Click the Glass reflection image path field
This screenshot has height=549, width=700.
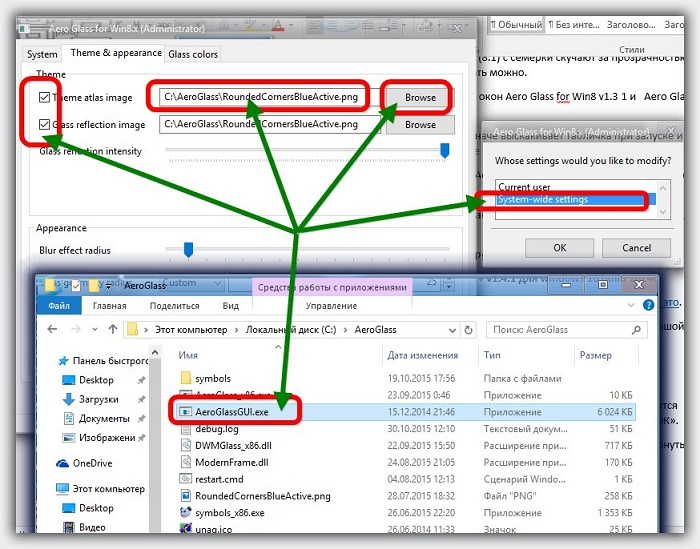point(270,124)
